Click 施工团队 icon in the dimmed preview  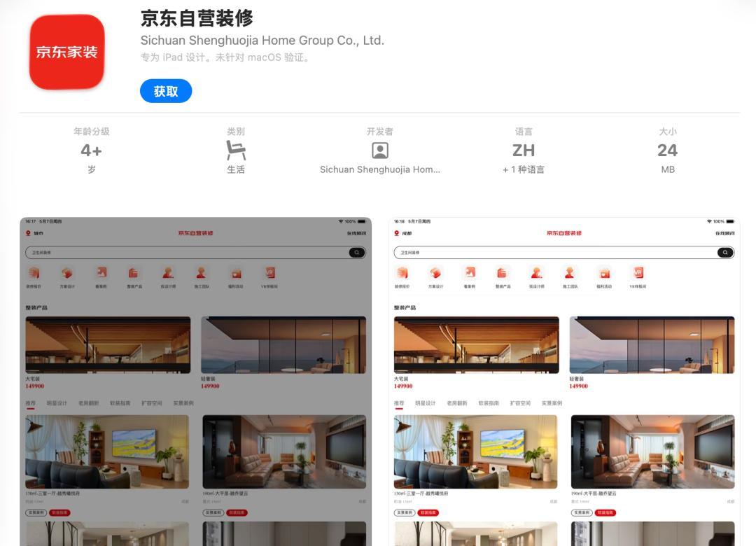click(x=202, y=273)
